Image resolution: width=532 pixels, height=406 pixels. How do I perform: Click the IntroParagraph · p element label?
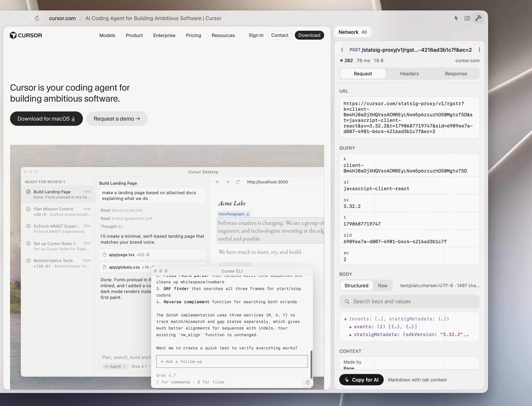pos(234,214)
